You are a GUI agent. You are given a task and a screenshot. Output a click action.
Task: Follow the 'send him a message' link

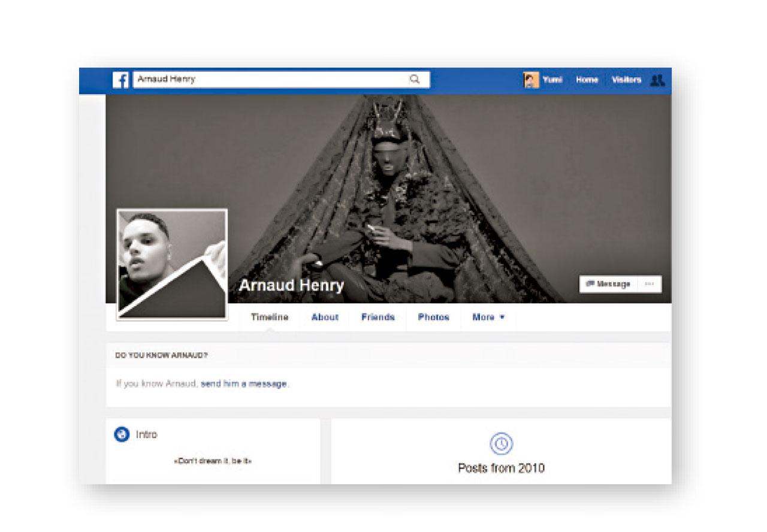(x=243, y=384)
